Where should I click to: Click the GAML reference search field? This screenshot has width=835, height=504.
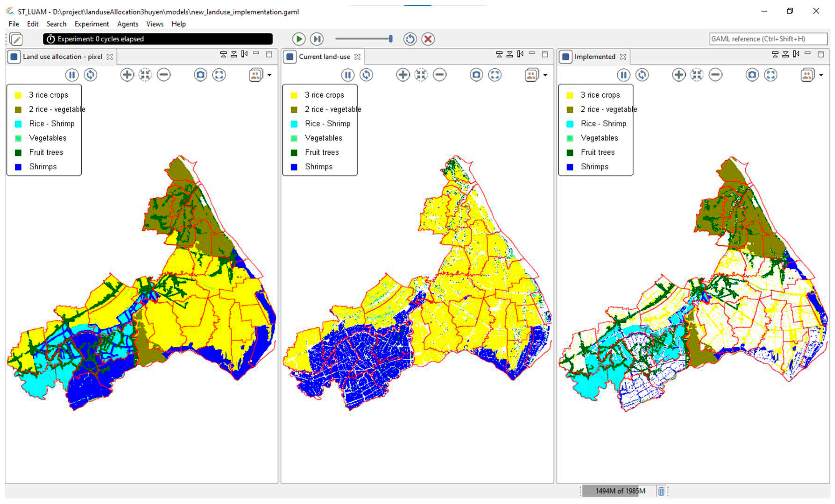tap(768, 39)
